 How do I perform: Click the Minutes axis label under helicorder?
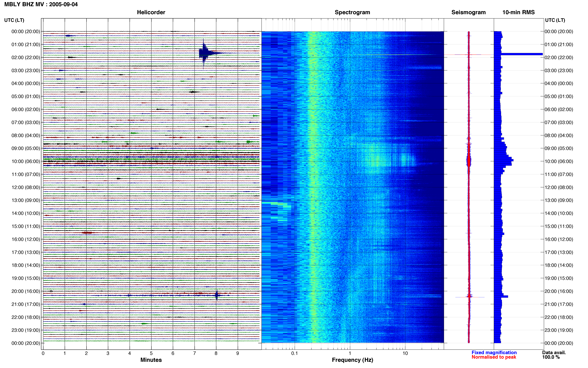click(151, 360)
